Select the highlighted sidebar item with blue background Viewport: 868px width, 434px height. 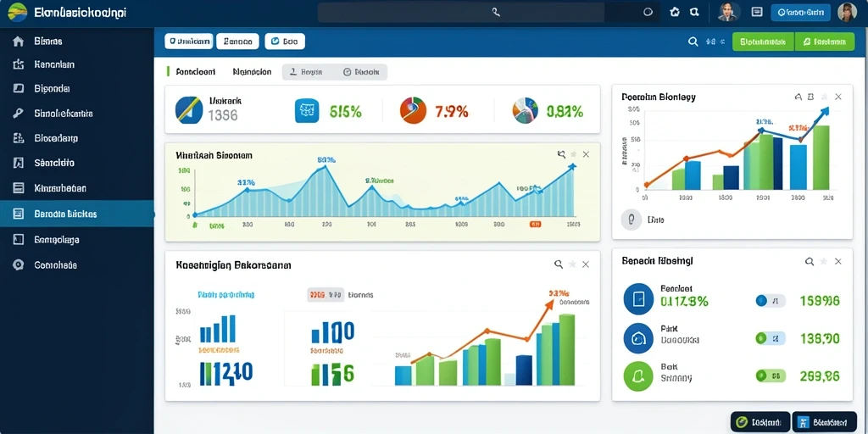tap(77, 214)
